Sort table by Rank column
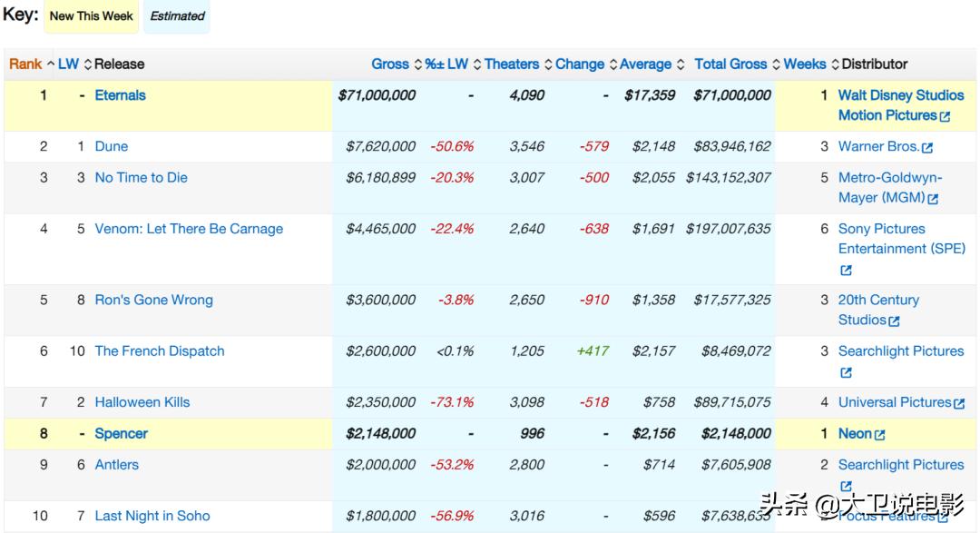The image size is (980, 533). coord(25,64)
